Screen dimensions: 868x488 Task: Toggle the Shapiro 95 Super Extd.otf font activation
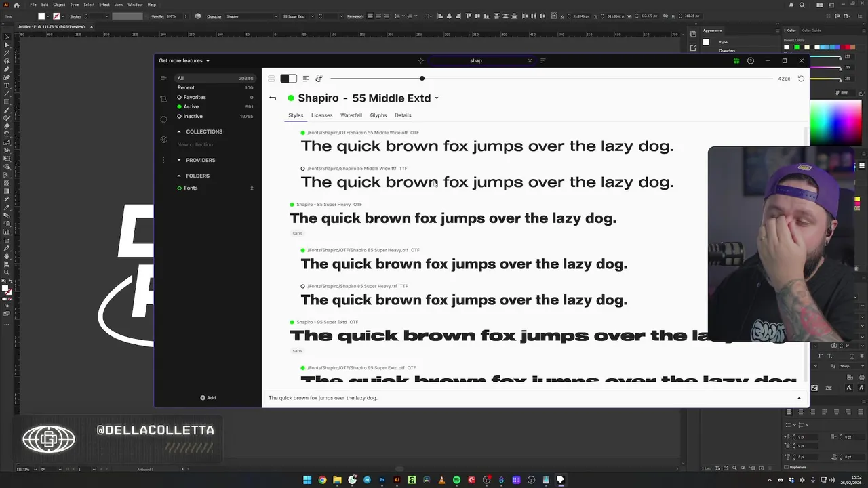302,368
